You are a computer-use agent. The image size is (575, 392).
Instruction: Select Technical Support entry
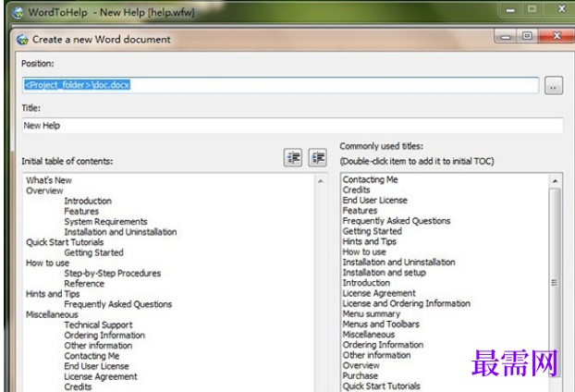coord(98,325)
